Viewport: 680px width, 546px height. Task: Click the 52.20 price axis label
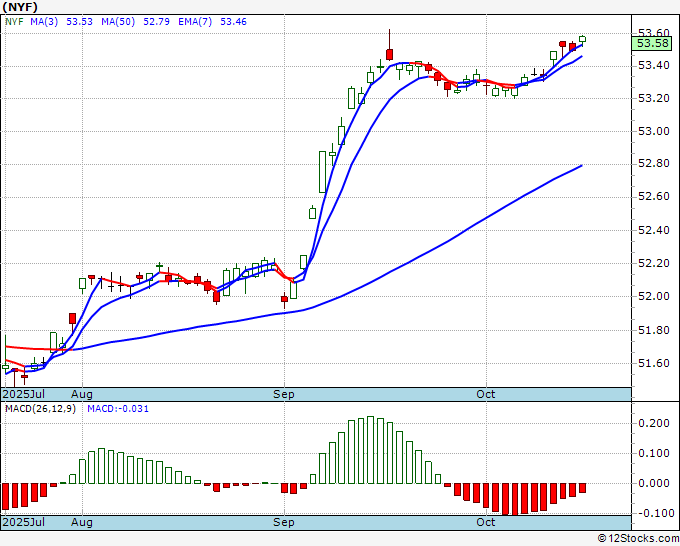pos(654,263)
